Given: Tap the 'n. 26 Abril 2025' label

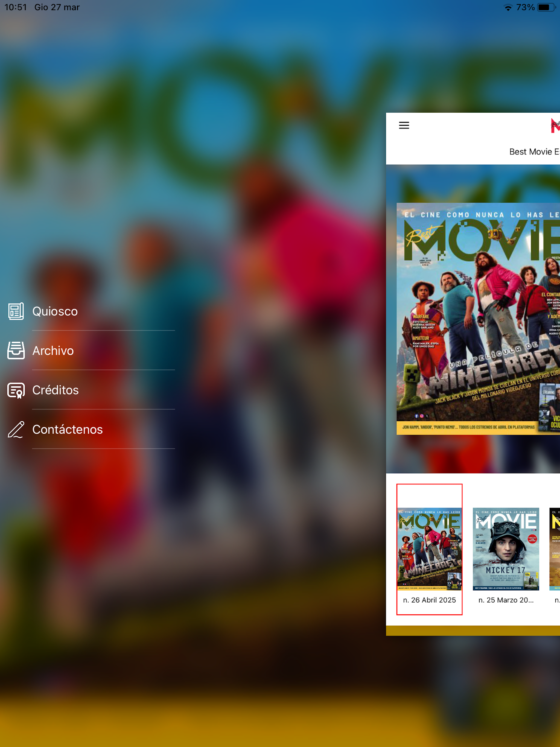Looking at the screenshot, I should pyautogui.click(x=430, y=600).
